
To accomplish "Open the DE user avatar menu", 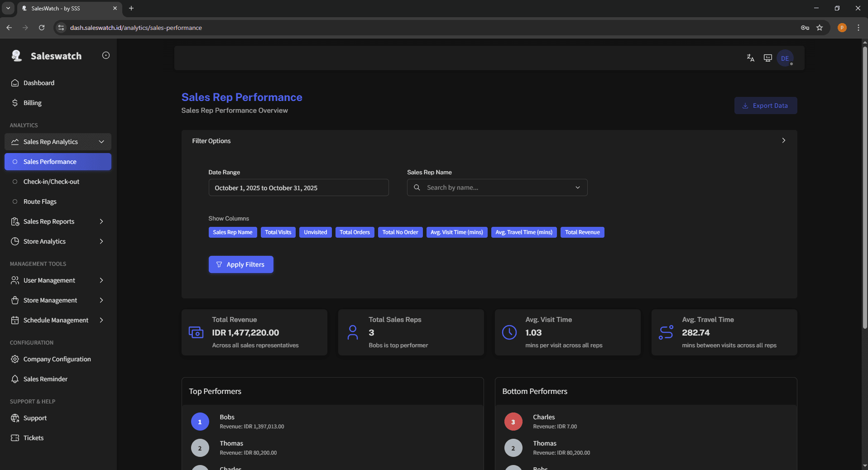I will pos(785,58).
